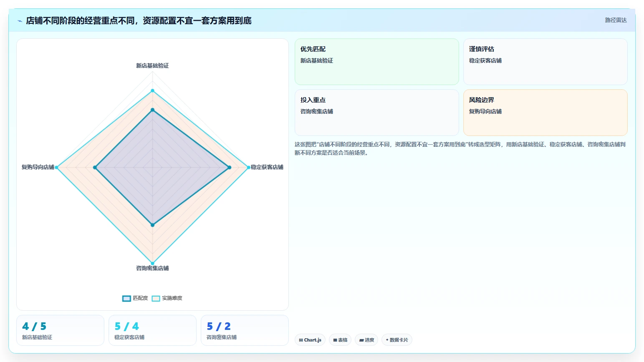Click the 5 / 2 stat value
Viewport: 644px width, 362px height.
pos(219,326)
